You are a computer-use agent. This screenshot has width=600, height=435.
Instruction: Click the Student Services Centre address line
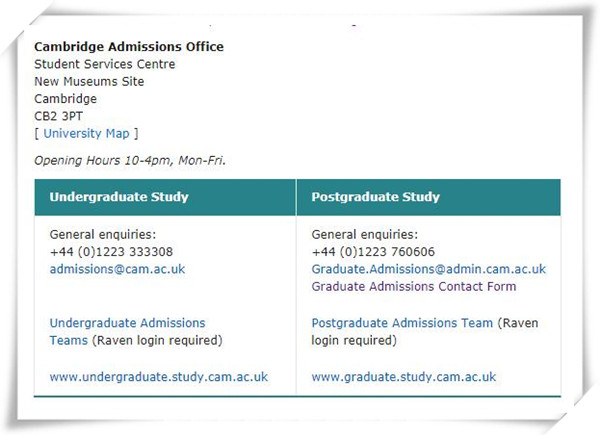pyautogui.click(x=105, y=64)
